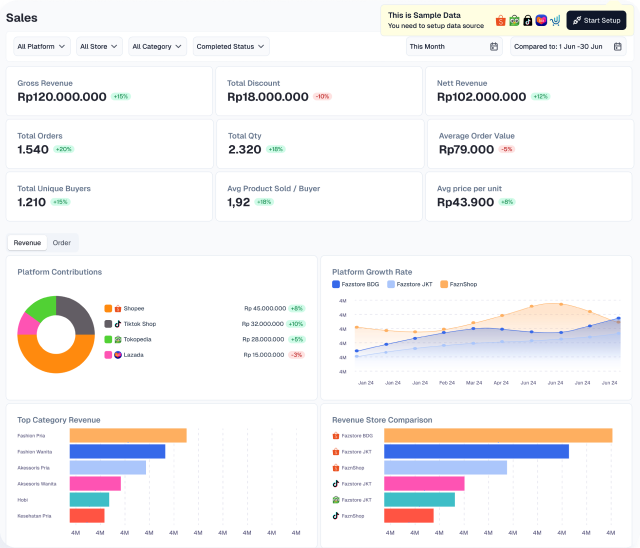Click the Fashion Pria bar in category chart
This screenshot has height=548, width=640.
tap(127, 435)
